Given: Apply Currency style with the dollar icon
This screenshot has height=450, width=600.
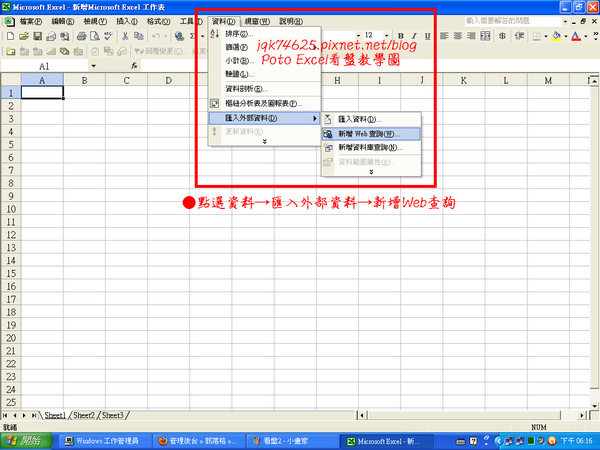Looking at the screenshot, I should pyautogui.click(x=502, y=36).
